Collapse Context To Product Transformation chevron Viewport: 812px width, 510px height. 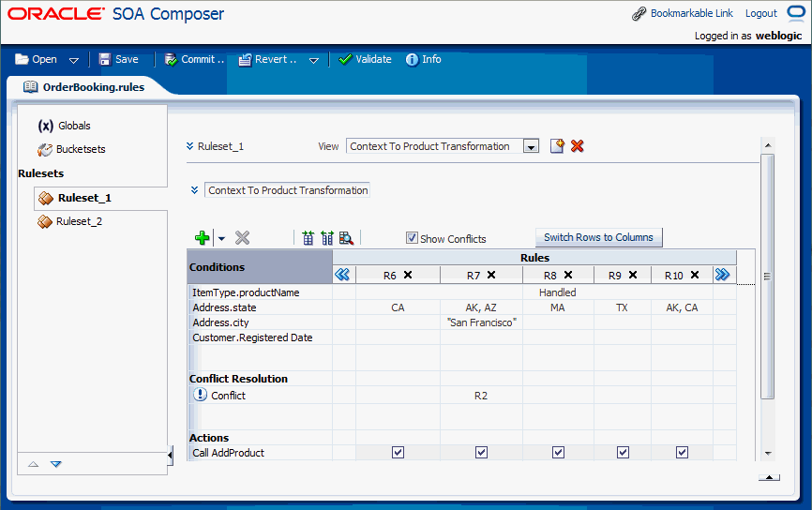(195, 190)
